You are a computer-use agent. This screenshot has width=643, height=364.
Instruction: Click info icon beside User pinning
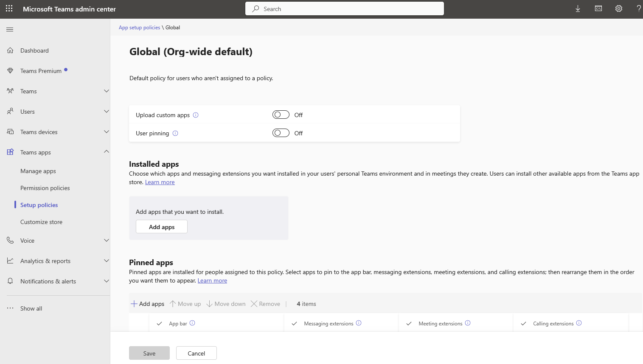click(175, 133)
